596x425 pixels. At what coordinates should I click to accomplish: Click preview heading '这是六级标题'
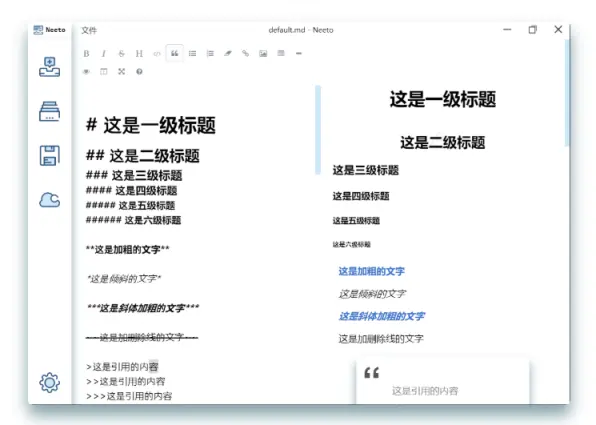tap(352, 244)
